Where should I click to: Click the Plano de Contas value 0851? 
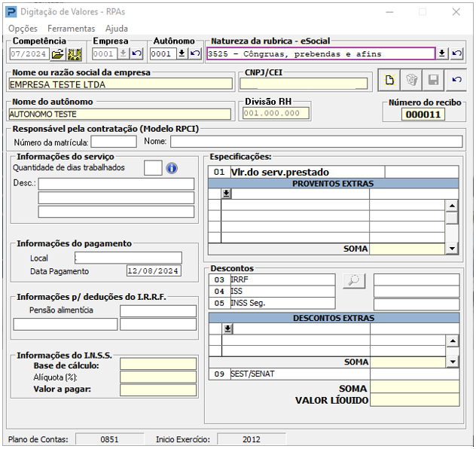click(x=109, y=439)
